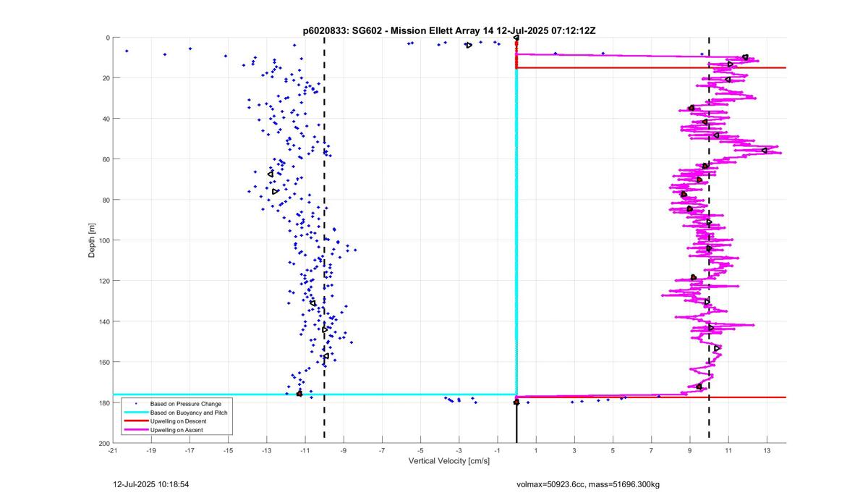Click the x-axis tick label '-9'
Viewport: 868px width, 498px height.
[344, 451]
